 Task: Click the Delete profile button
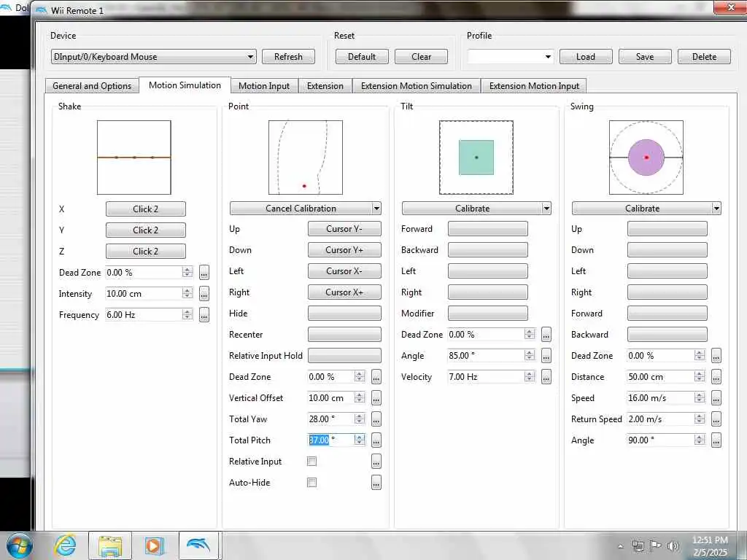tap(704, 57)
